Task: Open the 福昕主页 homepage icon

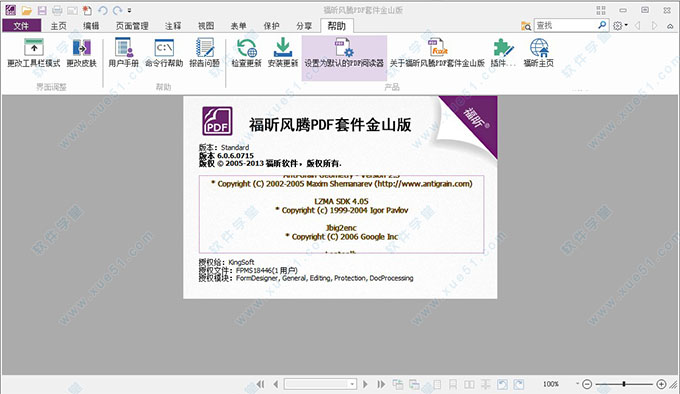Action: click(x=539, y=47)
